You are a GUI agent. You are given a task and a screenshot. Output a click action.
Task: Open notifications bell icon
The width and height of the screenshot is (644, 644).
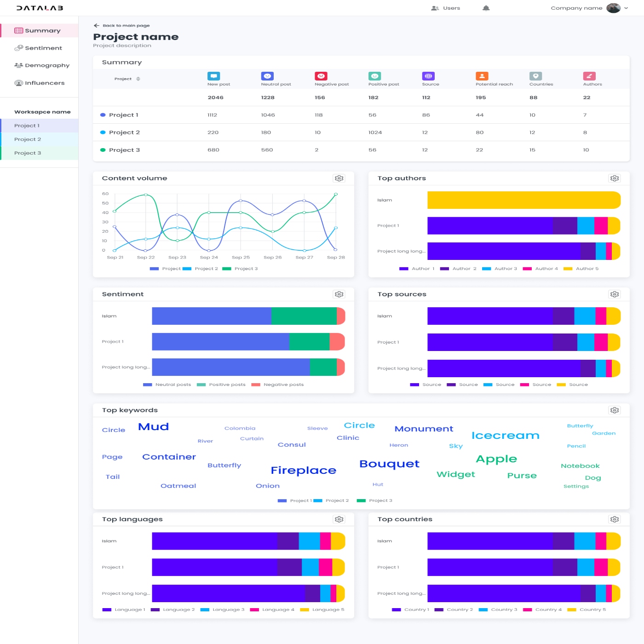[x=486, y=8]
